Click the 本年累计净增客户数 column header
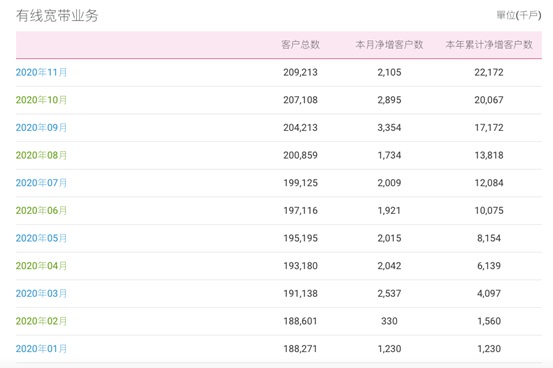Image resolution: width=553 pixels, height=368 pixels. pyautogui.click(x=489, y=44)
